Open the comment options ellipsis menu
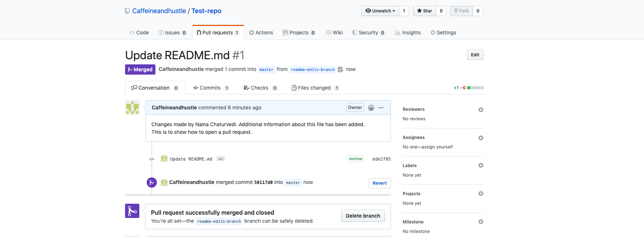This screenshot has height=237, width=644. click(x=381, y=108)
